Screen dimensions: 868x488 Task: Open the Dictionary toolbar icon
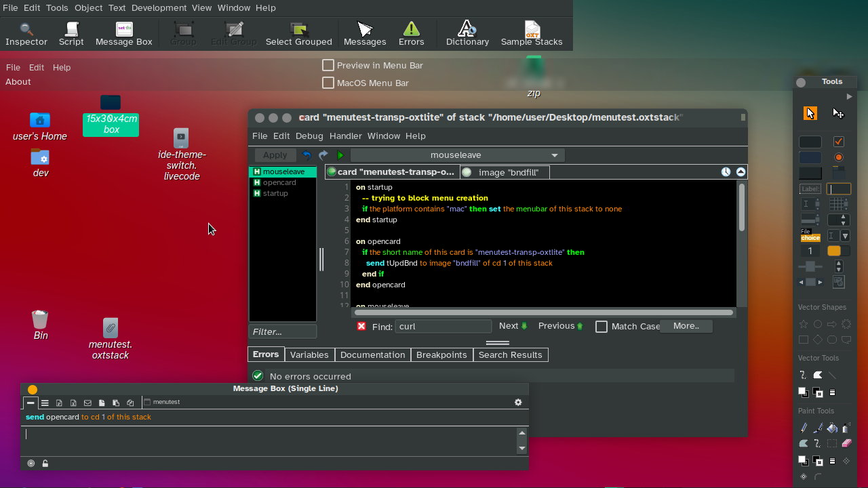[x=467, y=34]
